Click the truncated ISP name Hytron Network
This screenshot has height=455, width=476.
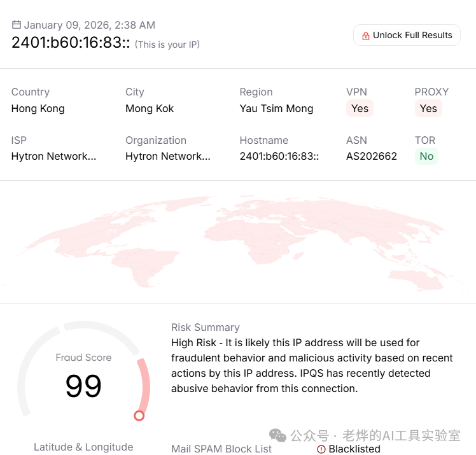53,156
